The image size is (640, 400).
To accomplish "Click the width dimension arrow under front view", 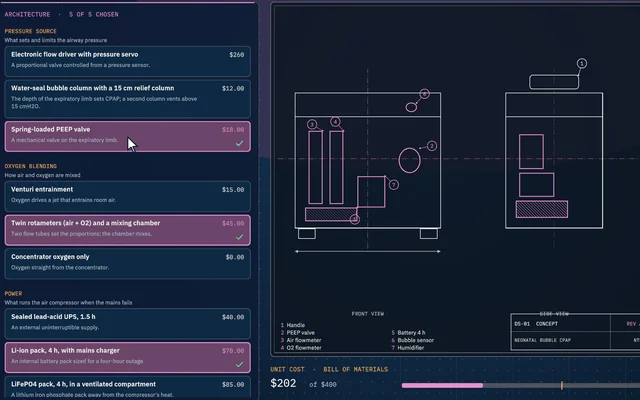I will pyautogui.click(x=367, y=251).
